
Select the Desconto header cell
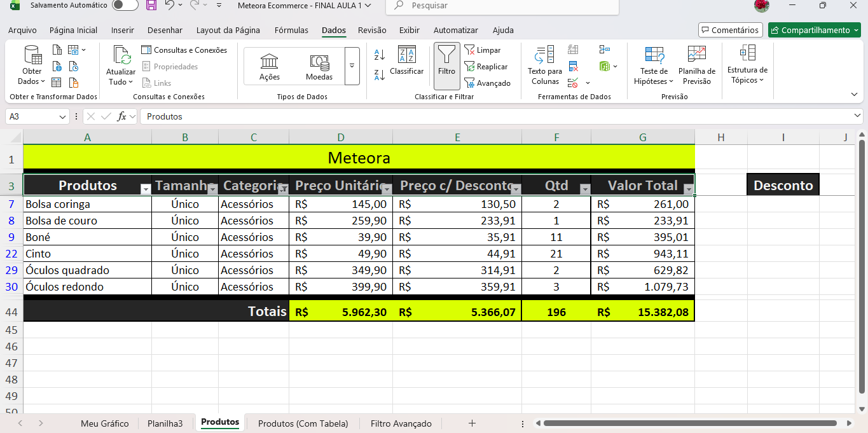783,185
